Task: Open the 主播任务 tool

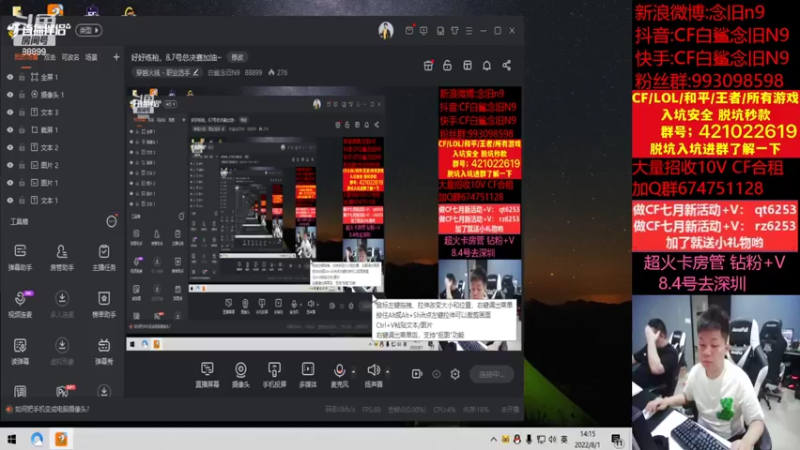Action: point(104,257)
